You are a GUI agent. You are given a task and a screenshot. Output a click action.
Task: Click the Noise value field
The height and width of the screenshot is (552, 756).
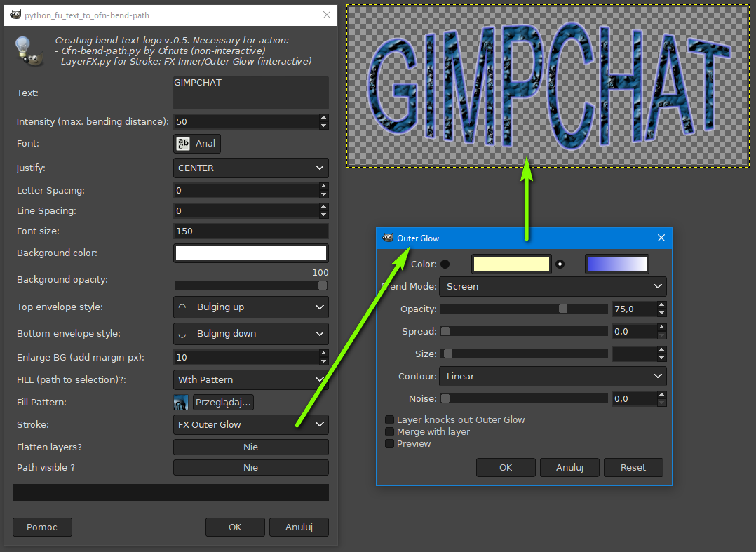(635, 398)
